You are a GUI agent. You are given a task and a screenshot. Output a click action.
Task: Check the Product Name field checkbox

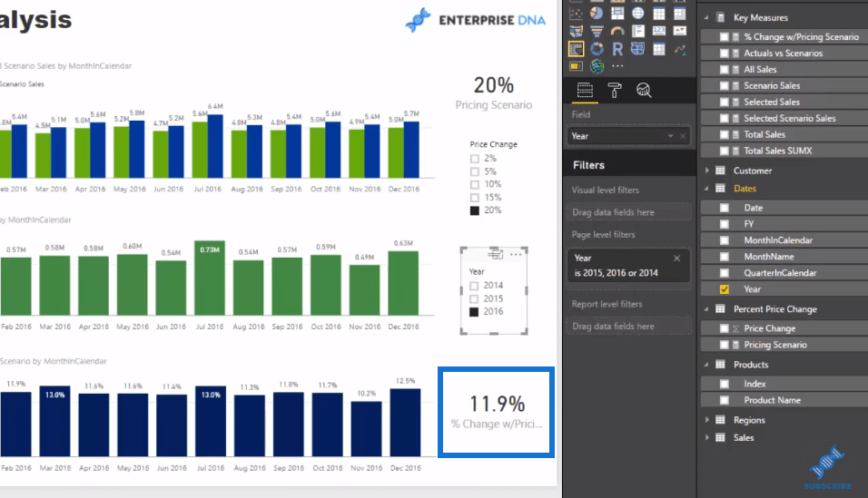tap(724, 400)
